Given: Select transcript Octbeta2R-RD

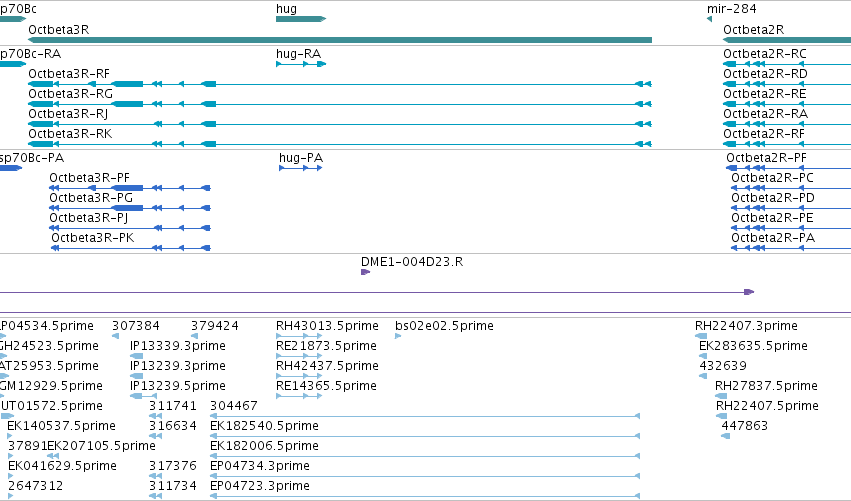Looking at the screenshot, I should 765,74.
